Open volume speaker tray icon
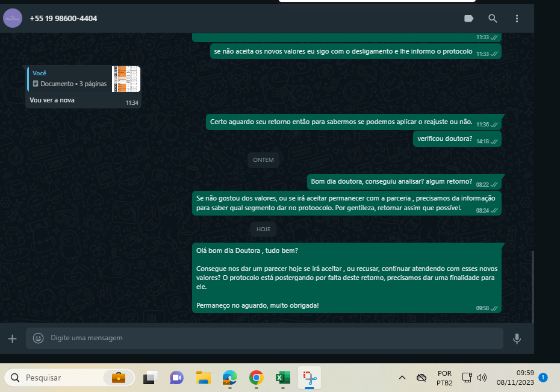This screenshot has height=392, width=560. 482,378
